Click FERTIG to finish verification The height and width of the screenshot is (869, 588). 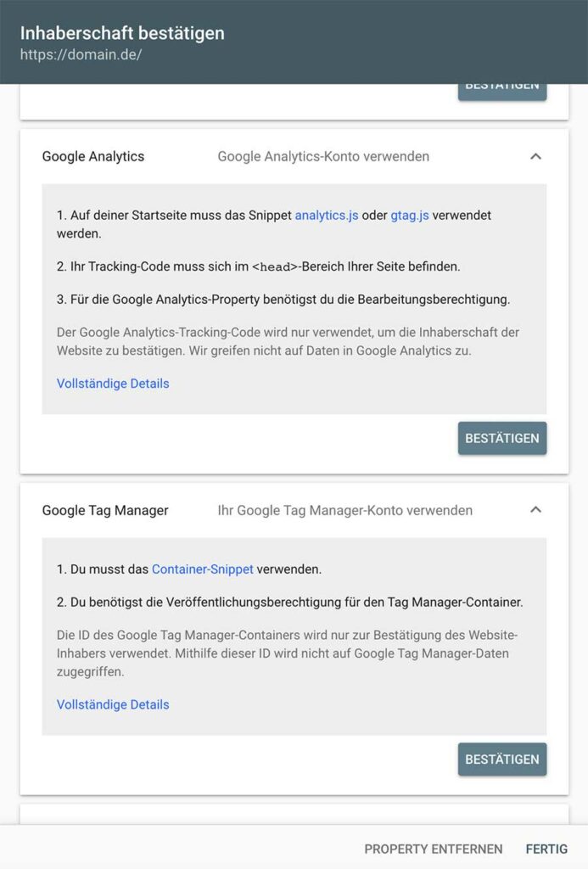pos(546,849)
